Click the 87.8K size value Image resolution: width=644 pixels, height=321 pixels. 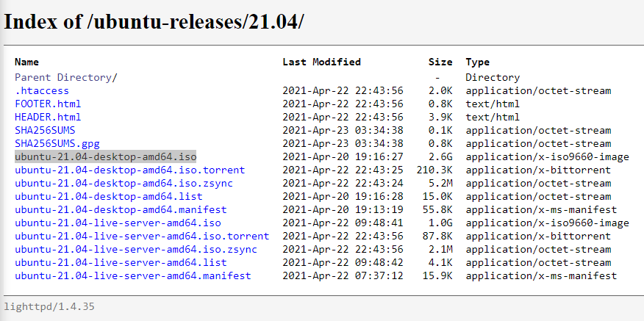pyautogui.click(x=437, y=236)
